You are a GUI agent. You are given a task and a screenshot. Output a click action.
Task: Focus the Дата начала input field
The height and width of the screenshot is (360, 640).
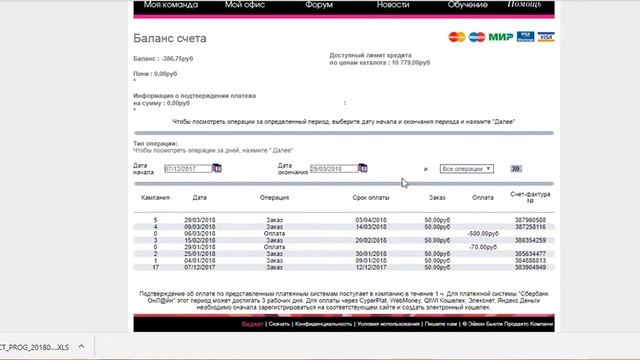click(188, 169)
